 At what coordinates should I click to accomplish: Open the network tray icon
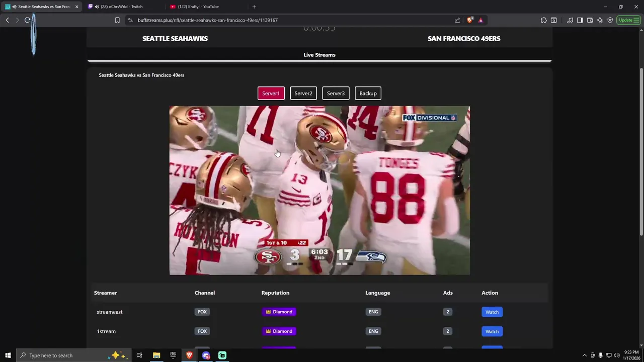(608, 355)
